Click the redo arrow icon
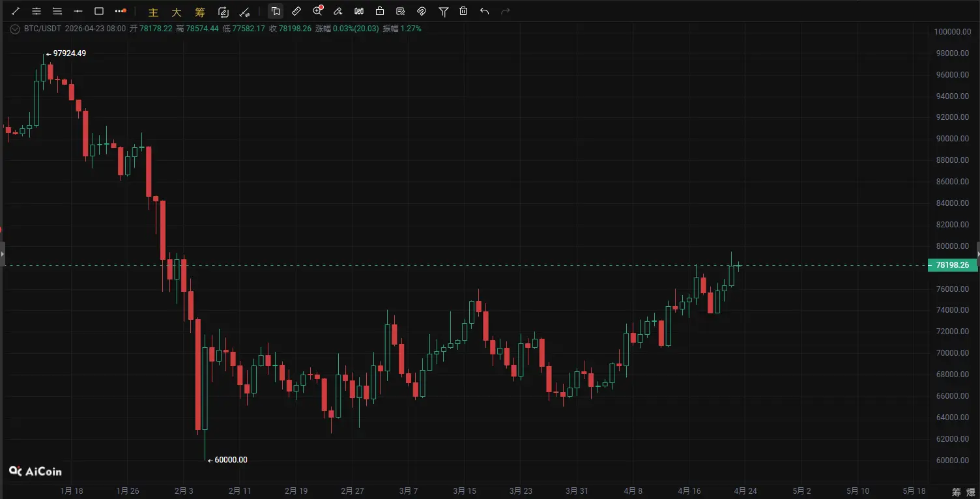 pyautogui.click(x=506, y=11)
